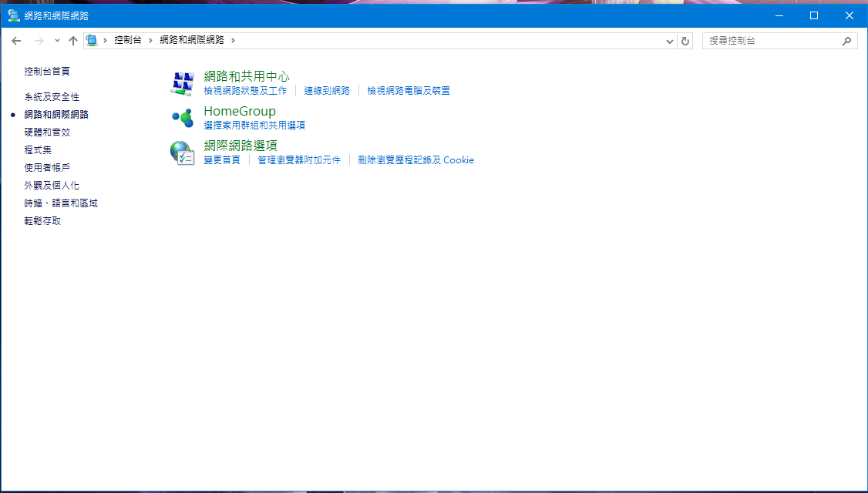Close the 網路和網際網路 window
This screenshot has height=493, width=868.
tap(849, 15)
